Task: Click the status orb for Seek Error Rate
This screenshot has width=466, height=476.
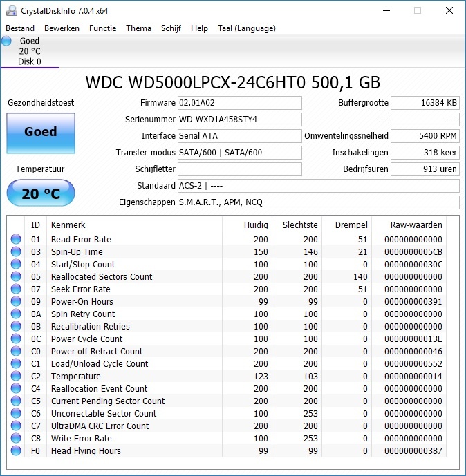Action: 16,289
